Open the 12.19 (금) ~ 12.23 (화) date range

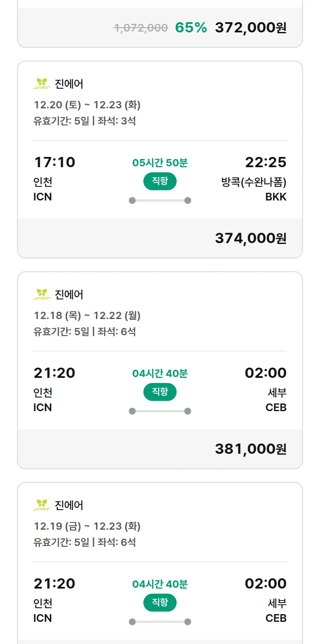pyautogui.click(x=87, y=526)
